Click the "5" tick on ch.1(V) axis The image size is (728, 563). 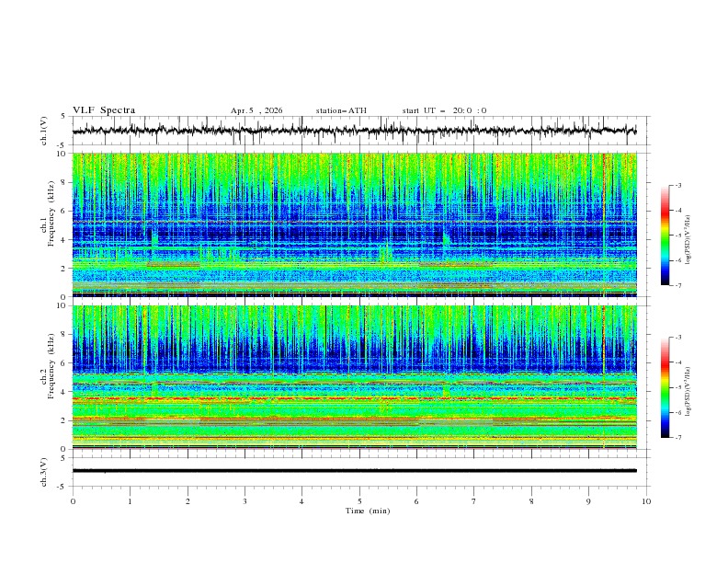[65, 116]
